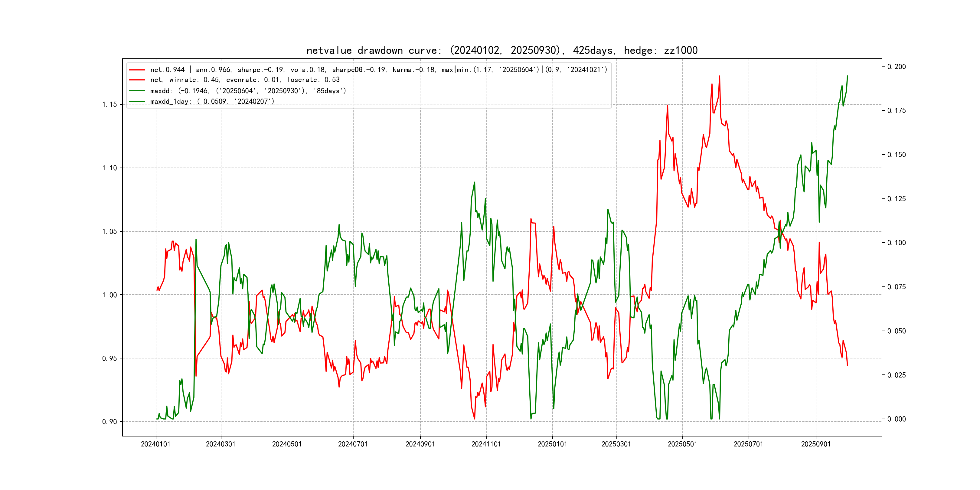
Task: Click the 0.200 right y-axis tick label
Action: (896, 67)
